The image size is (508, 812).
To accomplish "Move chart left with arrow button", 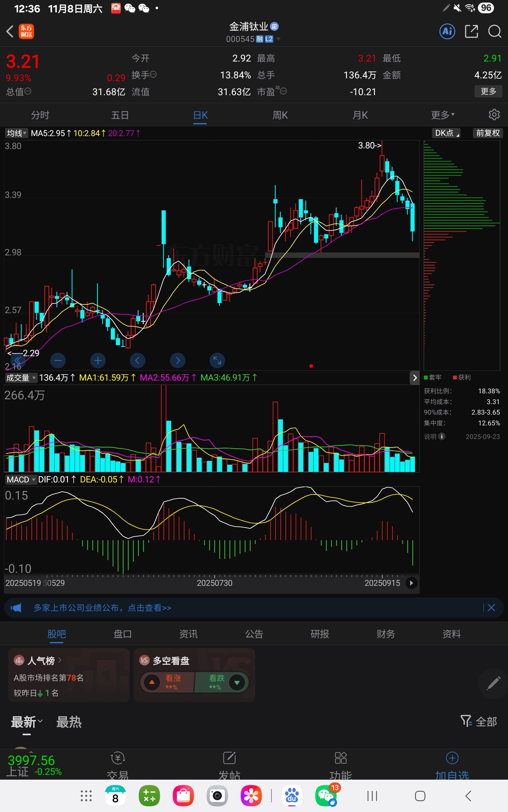I will [137, 361].
